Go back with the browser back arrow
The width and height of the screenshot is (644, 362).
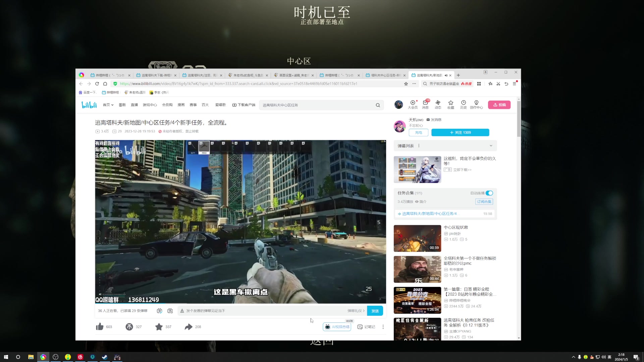click(x=81, y=84)
